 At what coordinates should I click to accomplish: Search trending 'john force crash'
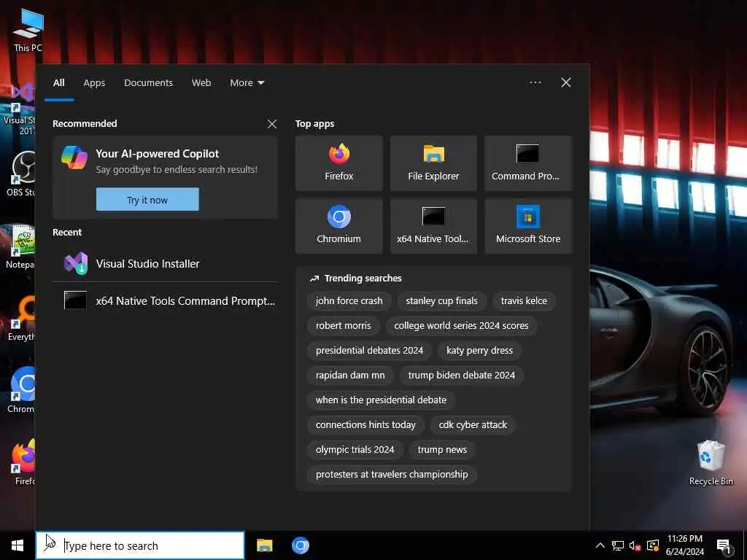[349, 301]
